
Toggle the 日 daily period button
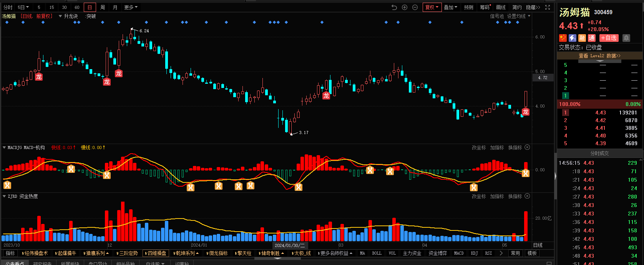click(90, 7)
